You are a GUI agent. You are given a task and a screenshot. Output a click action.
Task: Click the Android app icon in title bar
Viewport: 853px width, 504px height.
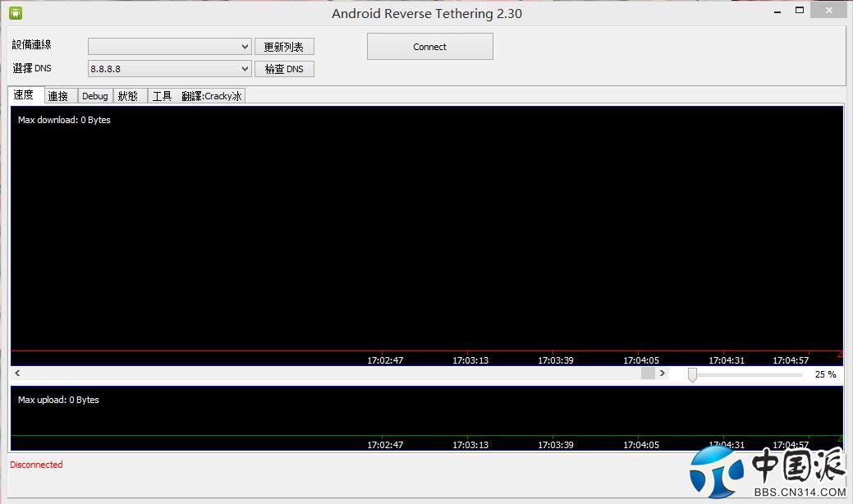point(16,12)
